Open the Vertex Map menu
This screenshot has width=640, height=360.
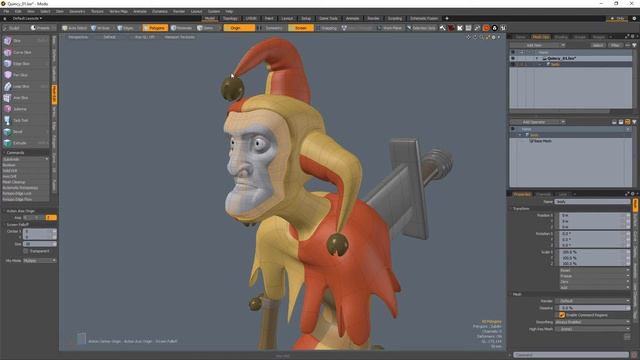pos(118,11)
